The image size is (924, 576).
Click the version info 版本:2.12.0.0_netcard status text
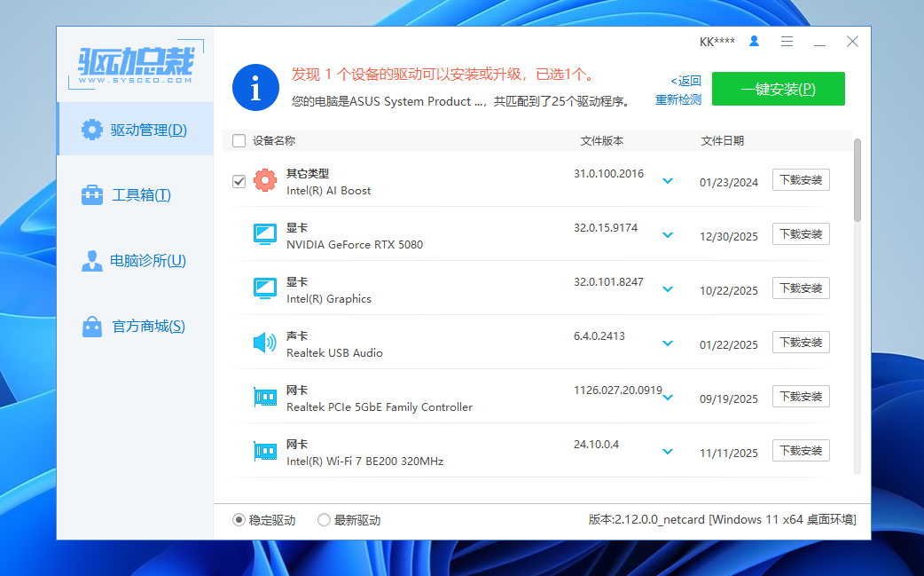[723, 519]
